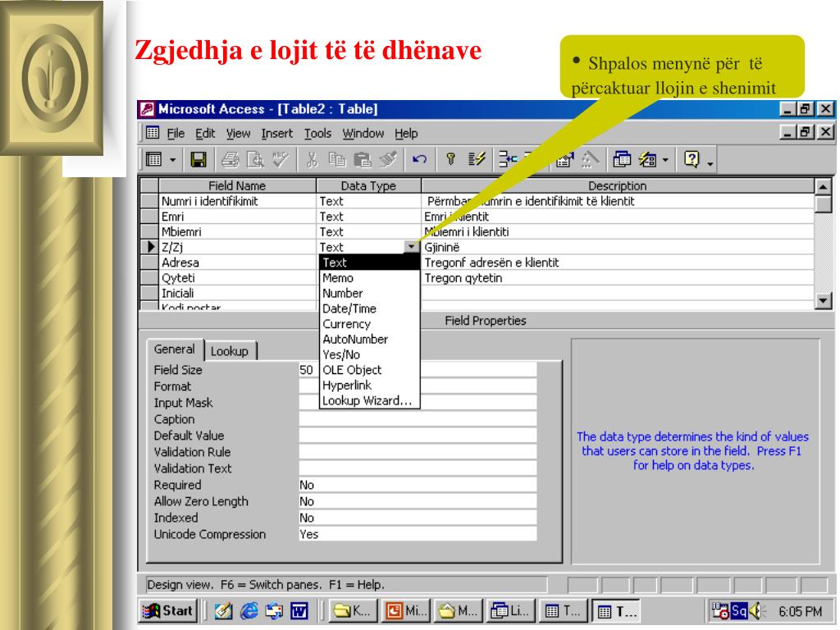This screenshot has height=630, width=840.
Task: Click the Indexed property value No
Action: pyautogui.click(x=418, y=518)
